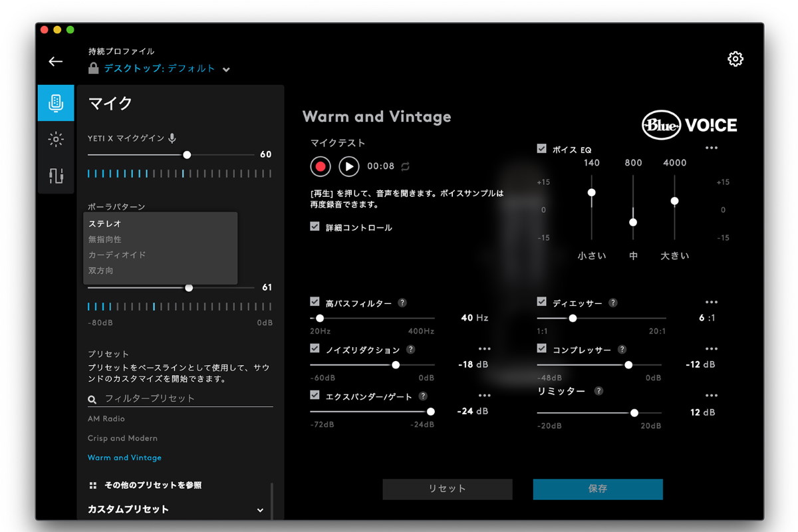Viewport: 798px width, 532px height.
Task: Open the settings gear icon
Action: pyautogui.click(x=735, y=59)
